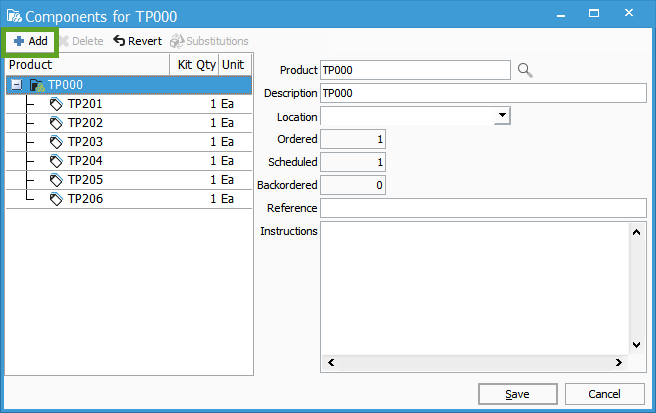656x413 pixels.
Task: Click inside the Instructions text area
Action: 475,289
